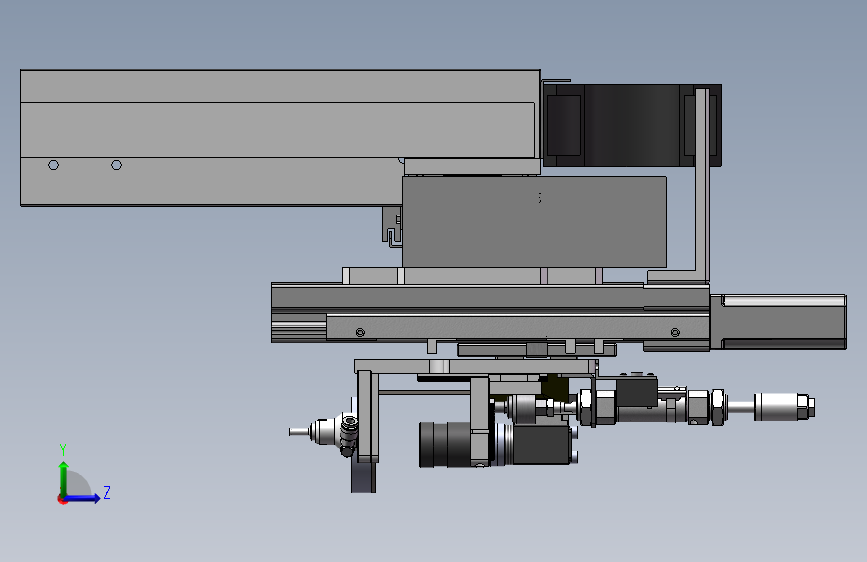Image resolution: width=867 pixels, height=562 pixels.
Task: Select the silver cylinder at far right end
Action: (784, 407)
